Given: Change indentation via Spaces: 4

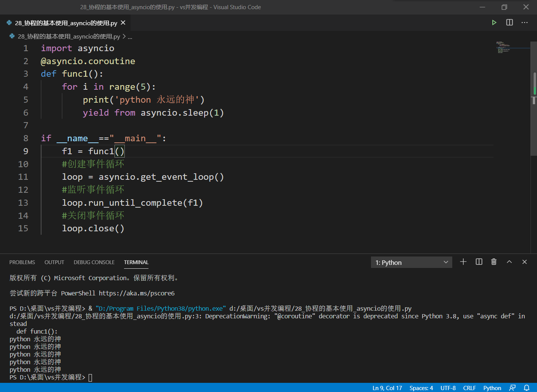Looking at the screenshot, I should tap(421, 388).
